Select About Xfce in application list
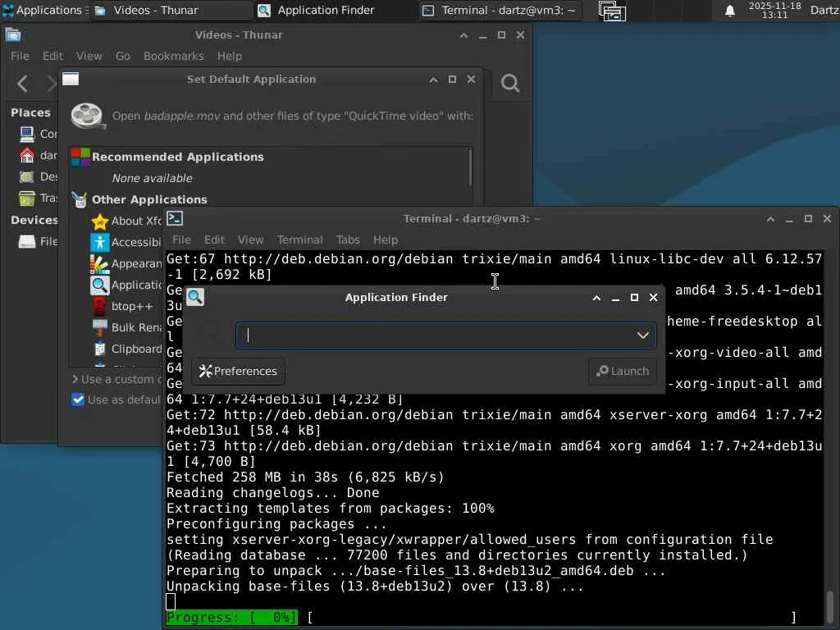 click(x=126, y=221)
